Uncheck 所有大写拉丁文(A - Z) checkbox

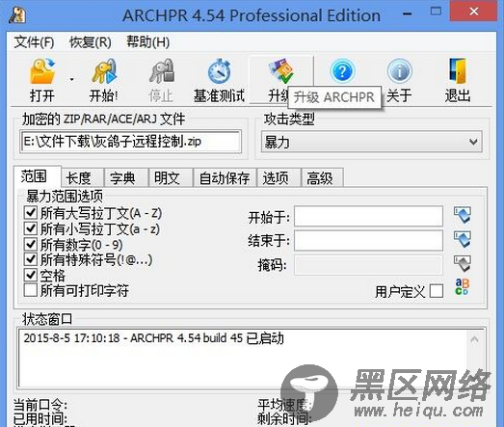[x=31, y=212]
